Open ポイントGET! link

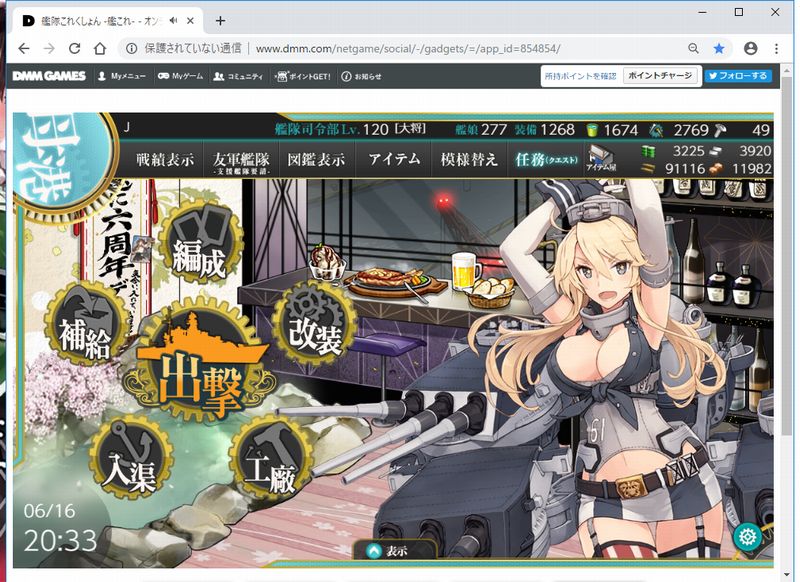click(x=303, y=76)
